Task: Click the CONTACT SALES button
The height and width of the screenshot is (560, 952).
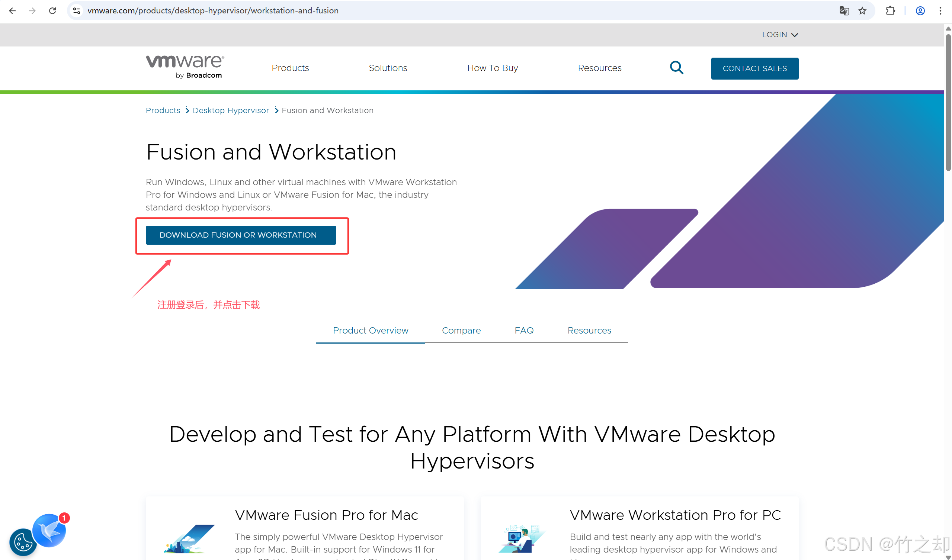Action: pos(754,68)
